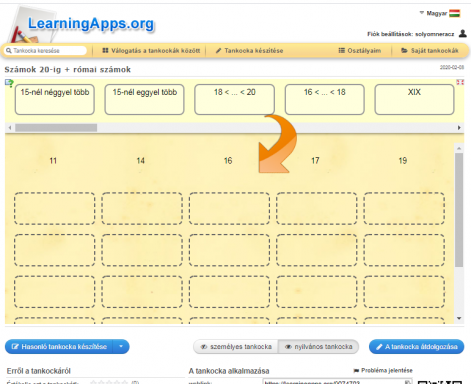This screenshot has height=384, width=471.
Task: Open Válogatás a tankockák között menu
Action: click(x=151, y=51)
